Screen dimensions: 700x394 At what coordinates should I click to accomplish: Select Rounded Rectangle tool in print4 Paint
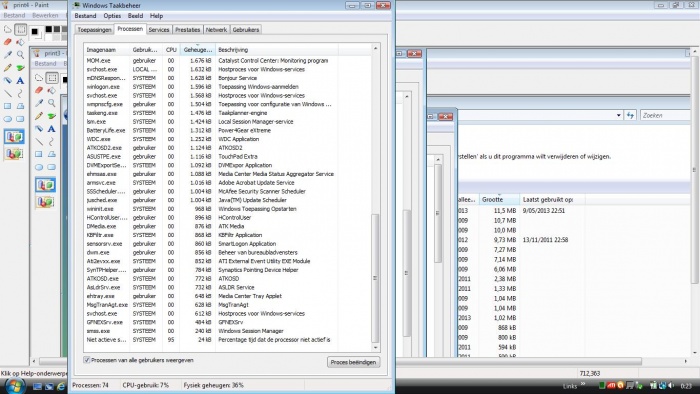point(20,119)
